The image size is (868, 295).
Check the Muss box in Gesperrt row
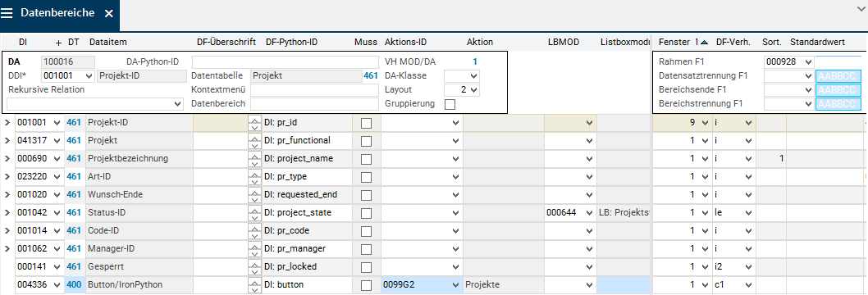pos(366,267)
